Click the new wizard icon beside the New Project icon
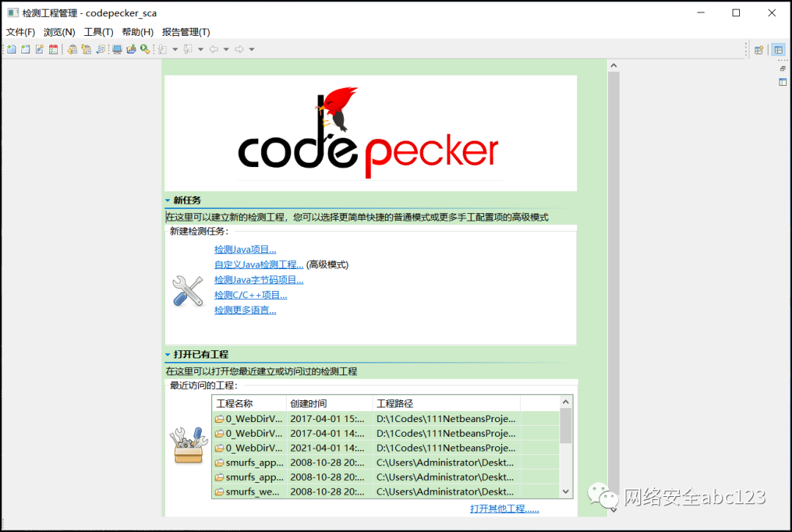 point(24,48)
